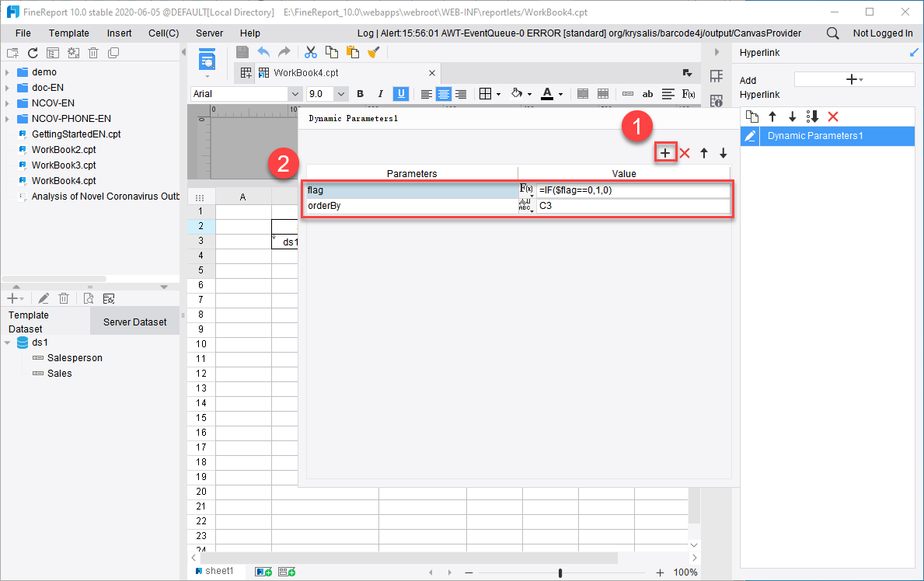Open the font size dropdown

click(x=340, y=93)
